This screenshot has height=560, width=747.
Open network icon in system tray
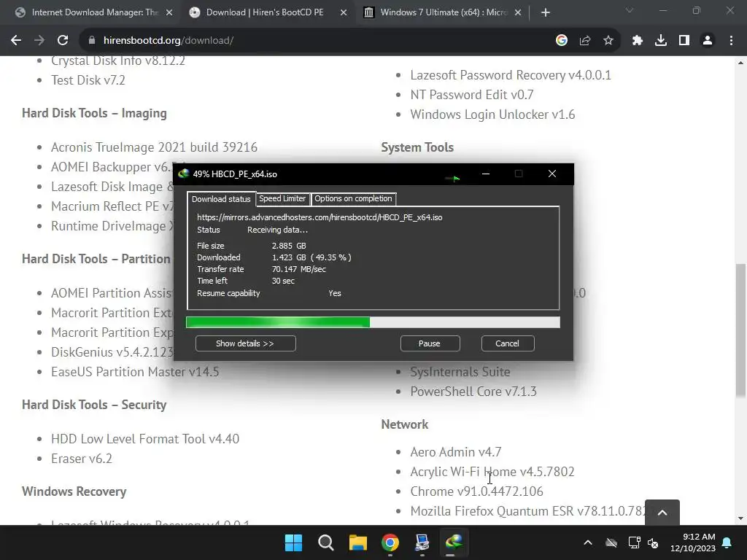[x=634, y=542]
